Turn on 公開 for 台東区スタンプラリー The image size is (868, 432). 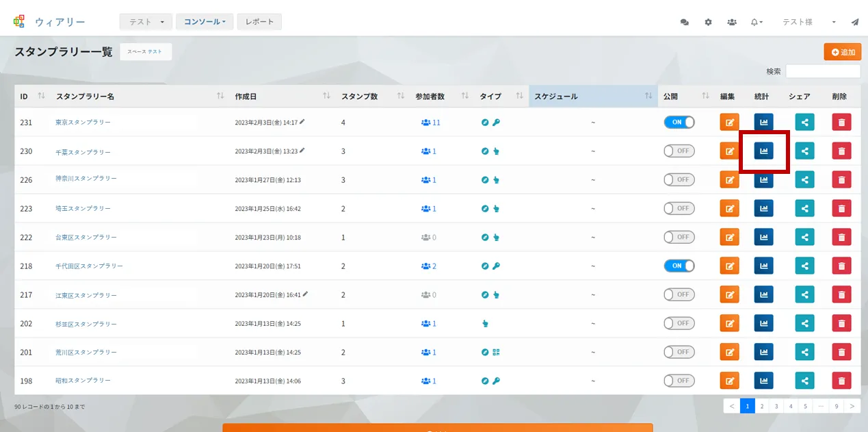tap(679, 237)
